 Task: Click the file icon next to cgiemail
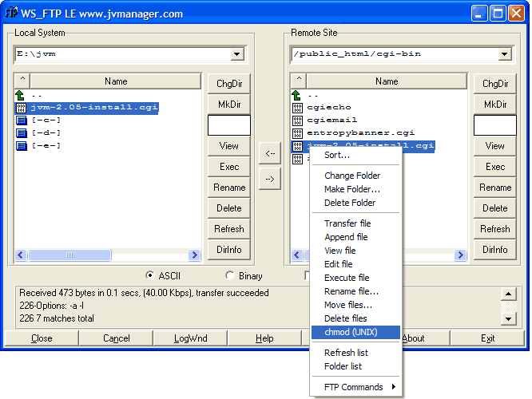[297, 120]
